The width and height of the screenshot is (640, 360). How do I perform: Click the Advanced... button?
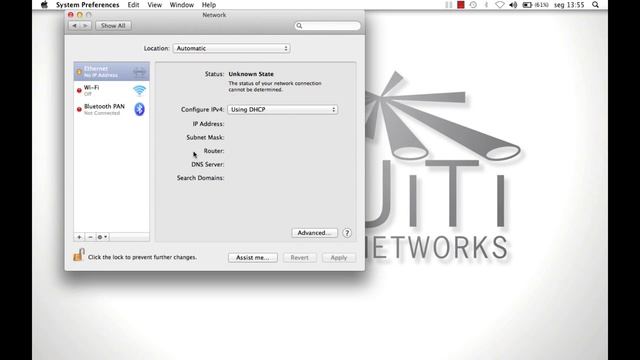[x=314, y=233]
